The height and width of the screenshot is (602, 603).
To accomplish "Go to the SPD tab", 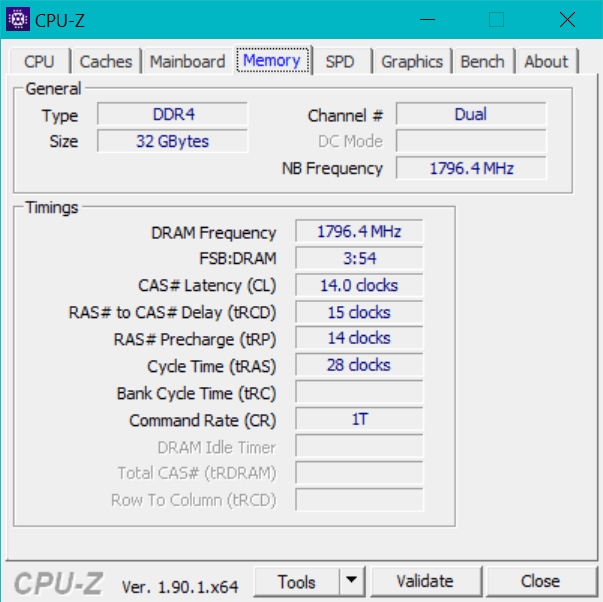I will click(x=340, y=62).
